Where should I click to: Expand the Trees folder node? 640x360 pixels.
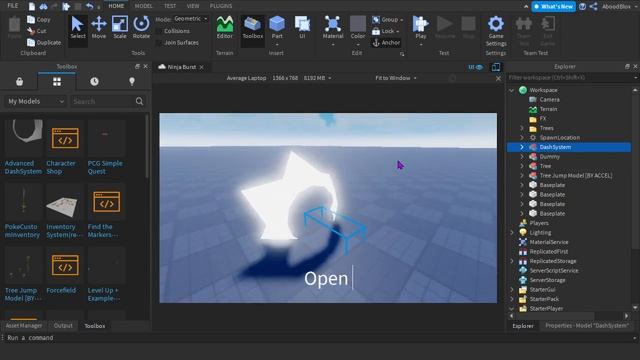[522, 128]
